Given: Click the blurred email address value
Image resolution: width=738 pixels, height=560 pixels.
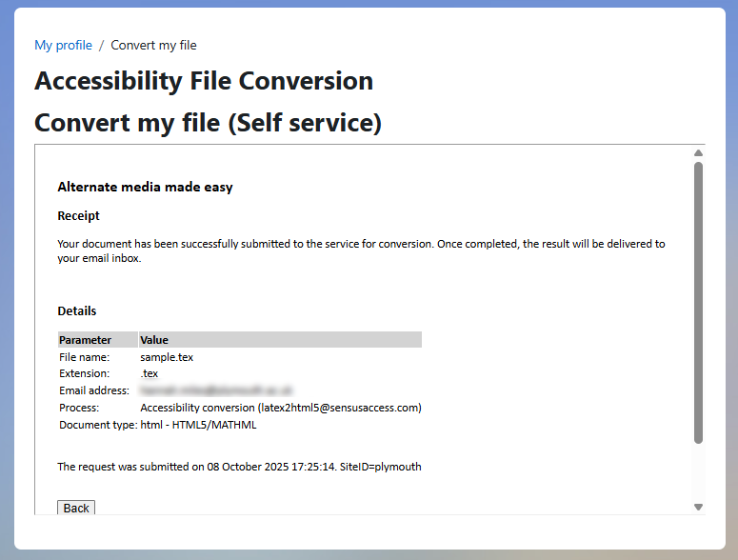Looking at the screenshot, I should click(x=216, y=390).
